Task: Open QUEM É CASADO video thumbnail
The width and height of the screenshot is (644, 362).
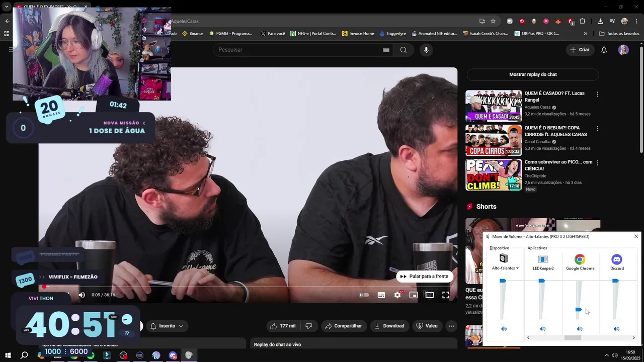Action: tap(494, 106)
